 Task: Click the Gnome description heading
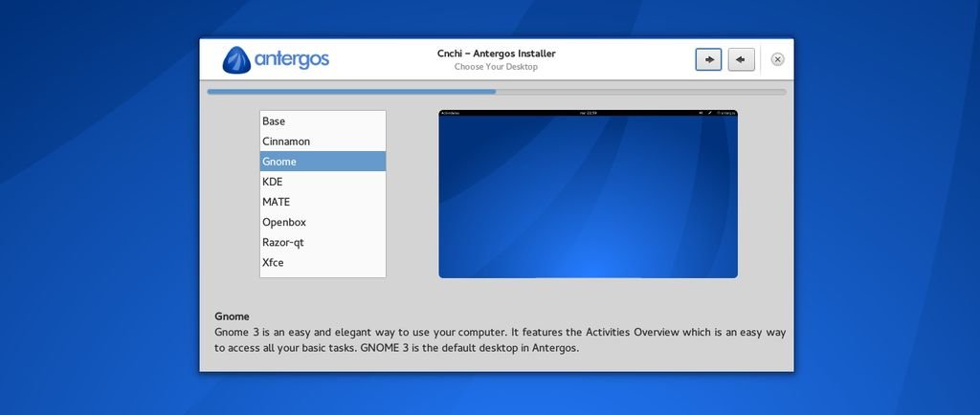point(232,317)
